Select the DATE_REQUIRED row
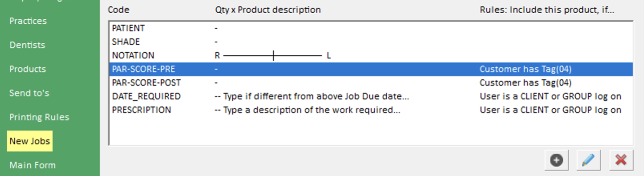 click(x=146, y=96)
